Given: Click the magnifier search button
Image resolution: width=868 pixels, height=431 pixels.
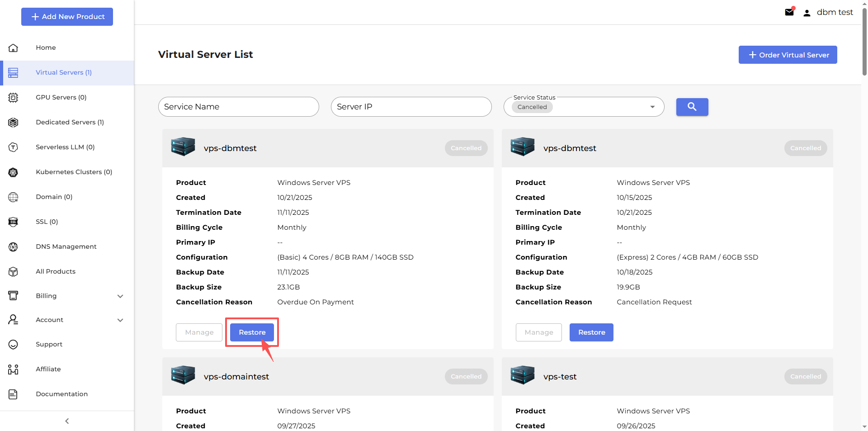Looking at the screenshot, I should point(692,107).
